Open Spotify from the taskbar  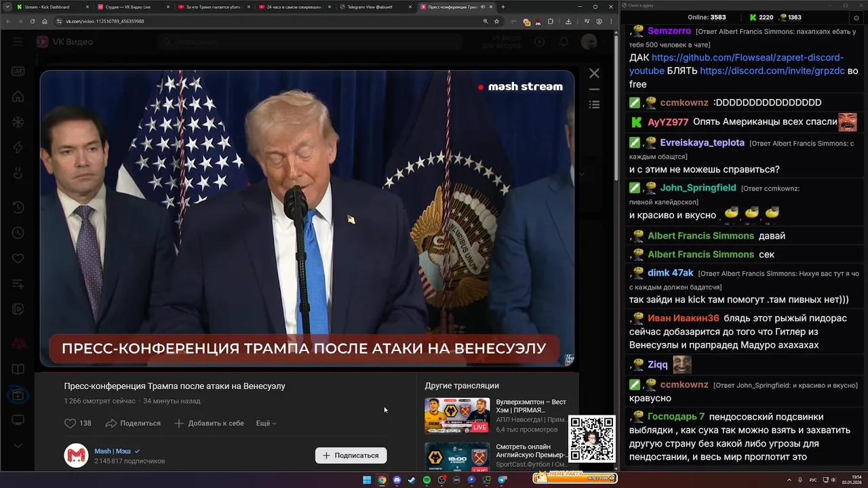point(427,480)
